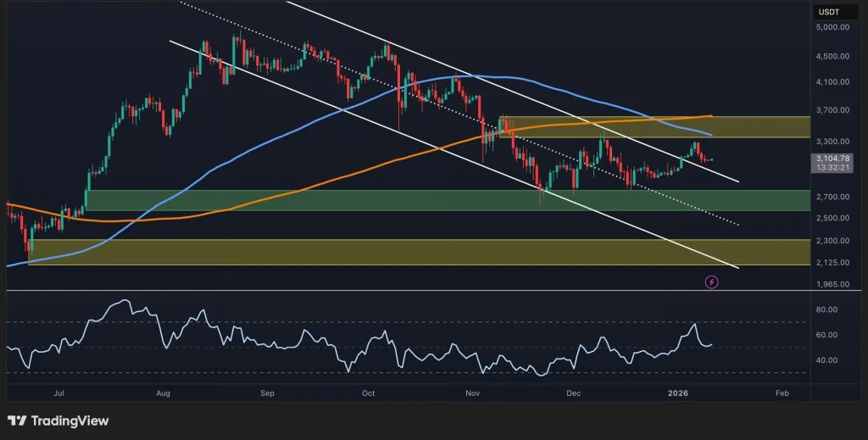This screenshot has height=440, width=868.
Task: Click the 2,125.00 price axis label
Action: click(x=832, y=262)
